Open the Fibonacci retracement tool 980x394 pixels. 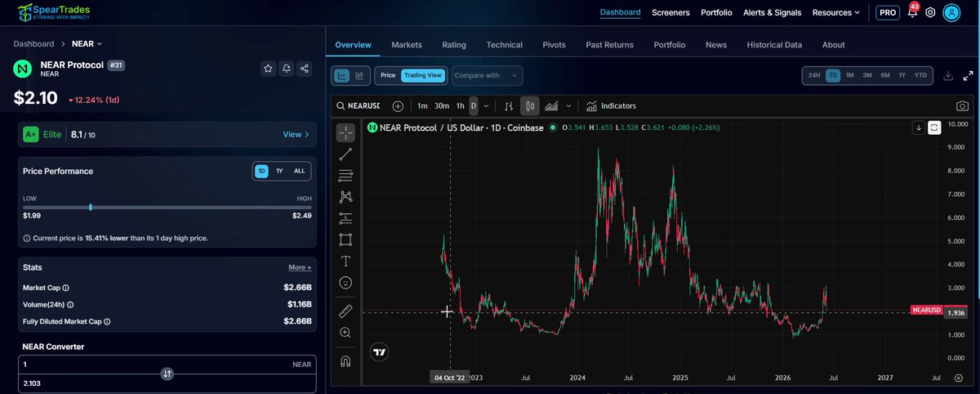coord(345,175)
